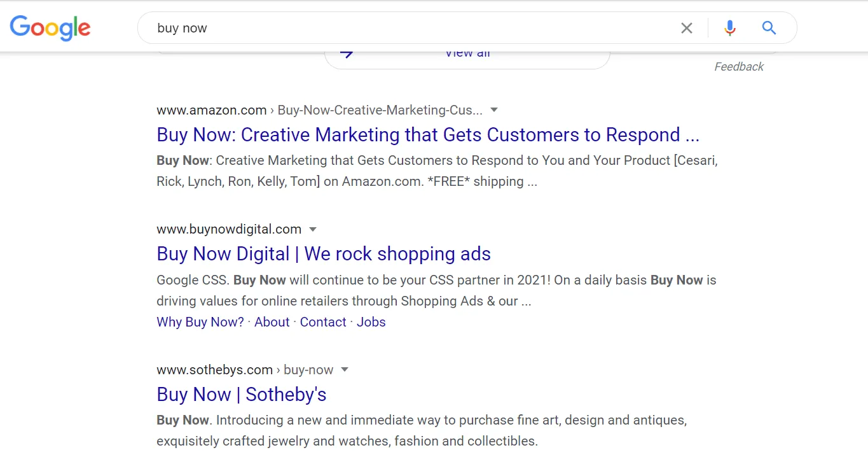This screenshot has height=457, width=868.
Task: Click the Google logo
Action: pyautogui.click(x=50, y=28)
